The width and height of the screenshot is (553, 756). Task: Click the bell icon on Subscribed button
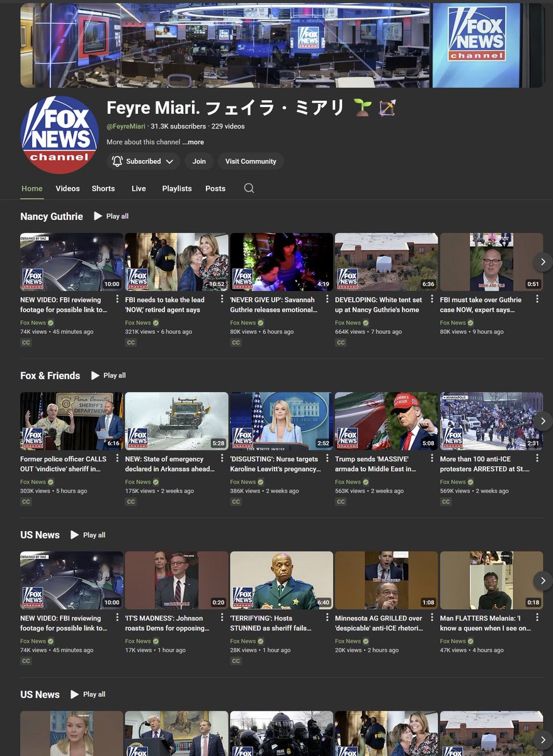coord(117,161)
